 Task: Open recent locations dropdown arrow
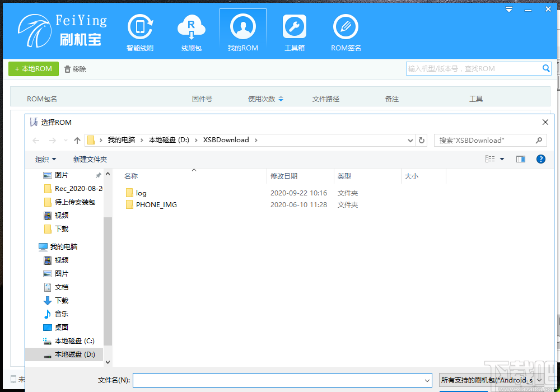pyautogui.click(x=66, y=141)
